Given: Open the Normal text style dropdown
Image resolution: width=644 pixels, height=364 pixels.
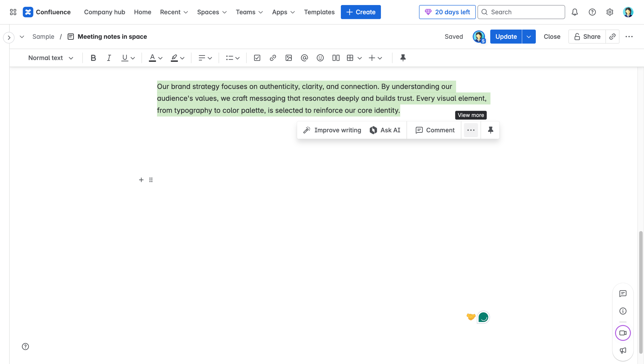Looking at the screenshot, I should coord(51,58).
